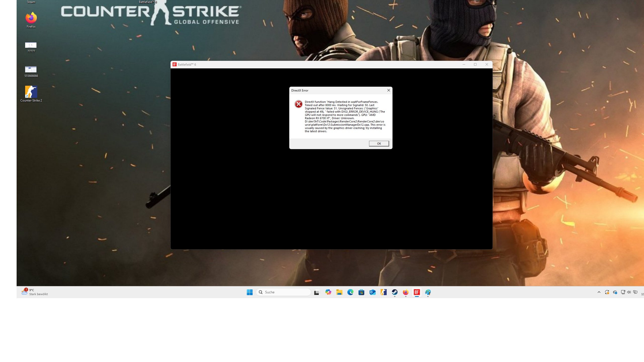Screen dimensions: 644x362
Task: Click OK in the DirectX Error dialog
Action: point(379,144)
